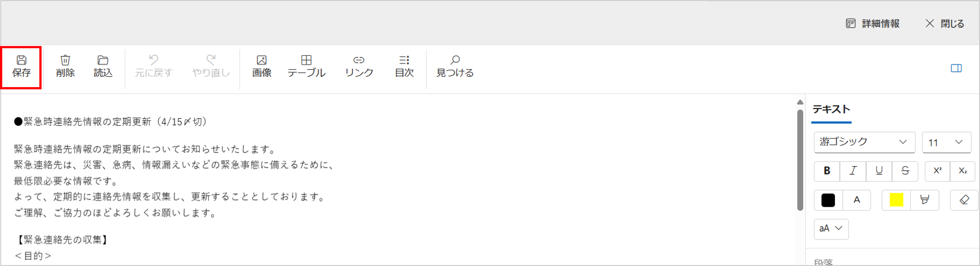The image size is (980, 266).
Task: Click the document vertical scrollbar
Action: tap(800, 160)
